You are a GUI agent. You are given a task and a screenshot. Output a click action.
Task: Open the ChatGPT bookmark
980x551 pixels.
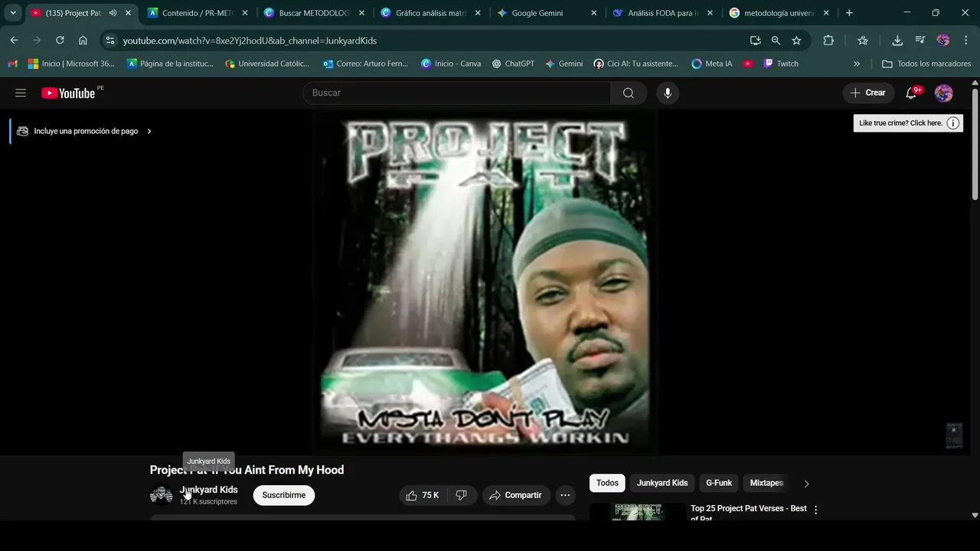pos(513,64)
